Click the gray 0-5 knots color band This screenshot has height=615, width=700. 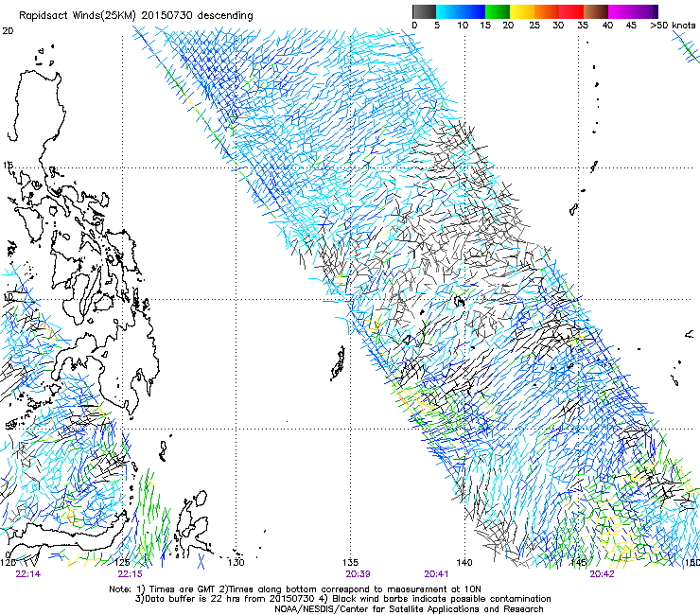[x=424, y=11]
